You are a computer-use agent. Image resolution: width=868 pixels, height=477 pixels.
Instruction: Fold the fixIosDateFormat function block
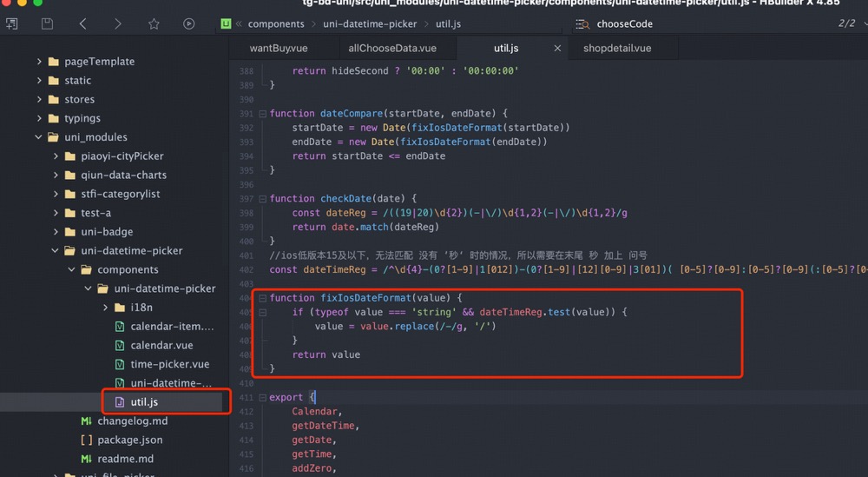pos(263,298)
